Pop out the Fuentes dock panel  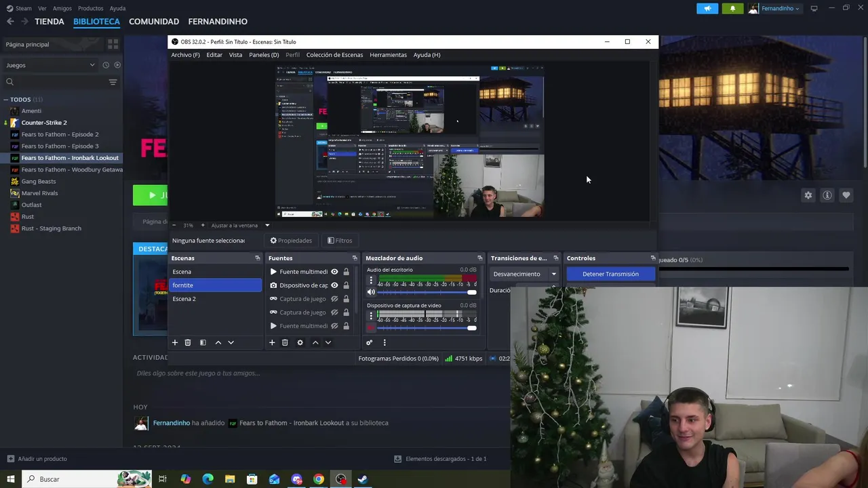(355, 258)
